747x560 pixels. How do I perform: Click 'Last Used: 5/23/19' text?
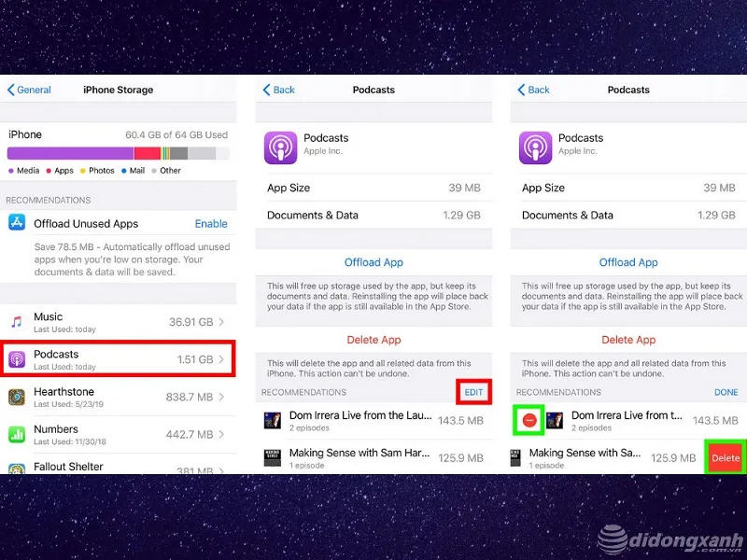click(68, 404)
